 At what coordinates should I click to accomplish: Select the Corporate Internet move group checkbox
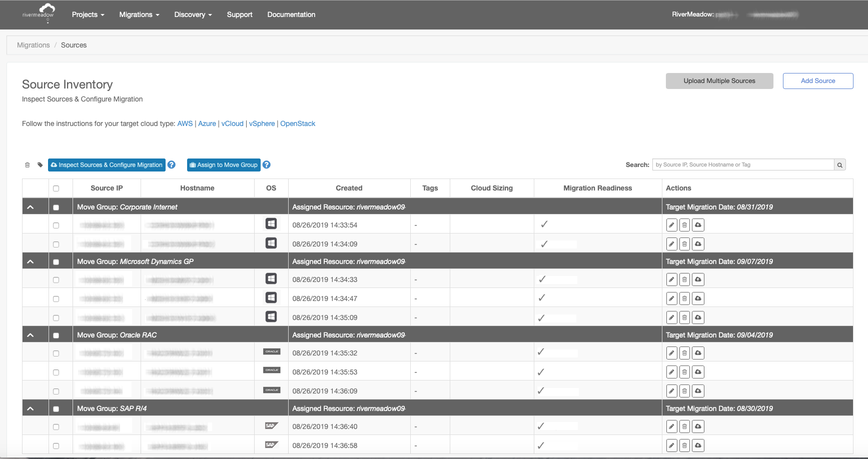tap(56, 207)
